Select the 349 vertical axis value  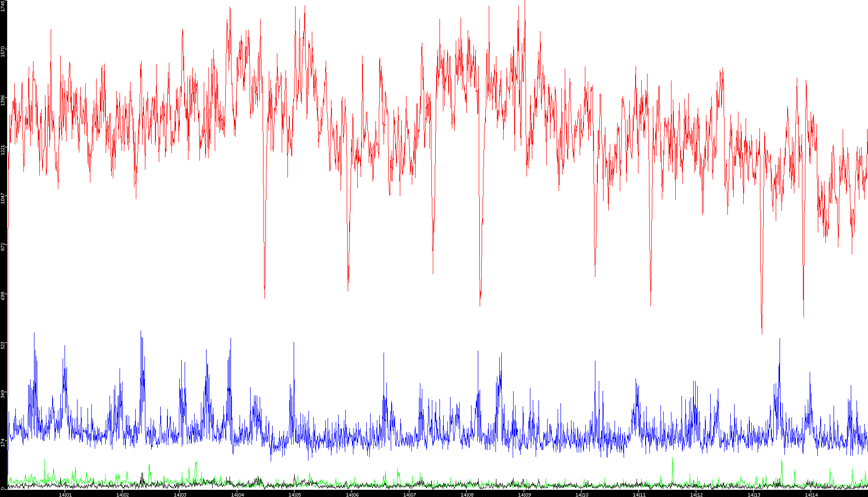3,394
